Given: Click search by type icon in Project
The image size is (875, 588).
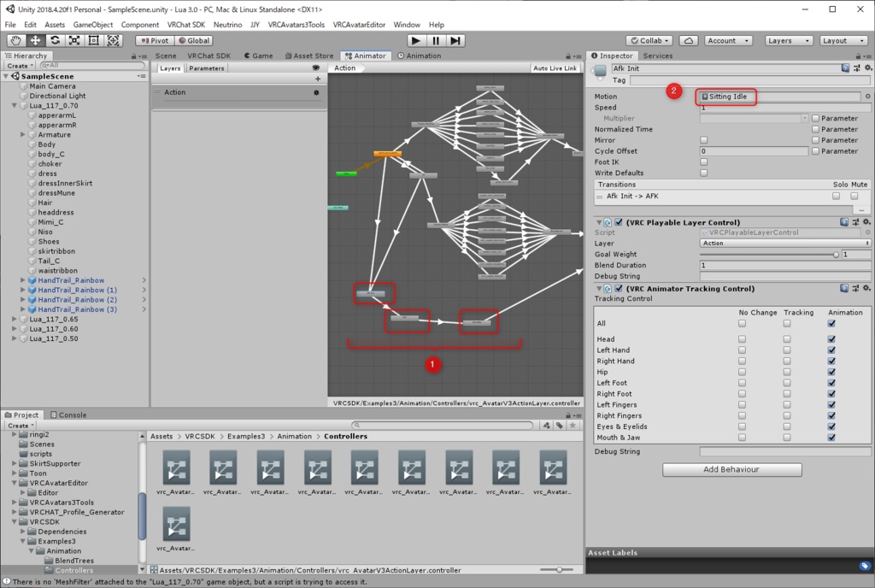Looking at the screenshot, I should [x=546, y=425].
